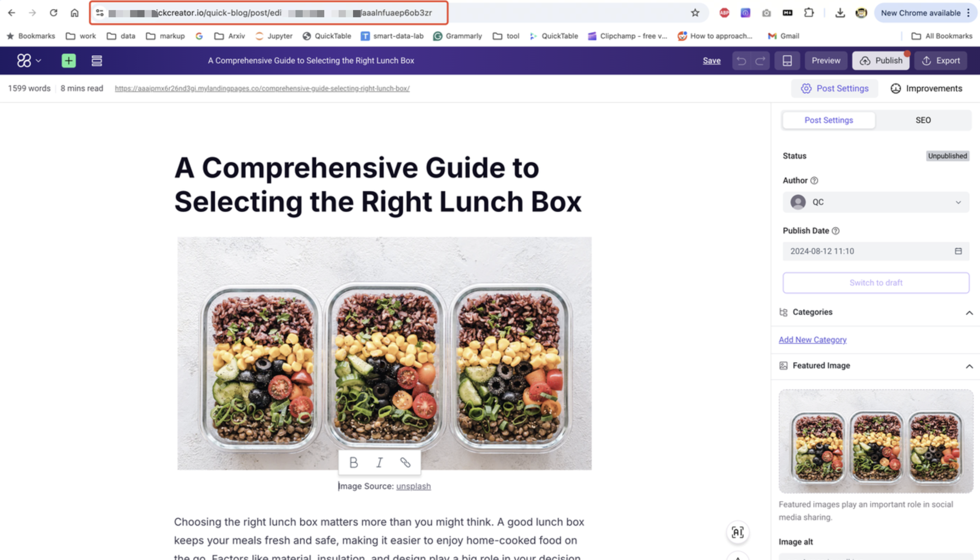Select the Author QC dropdown
Screen dimensions: 980x560
click(876, 202)
